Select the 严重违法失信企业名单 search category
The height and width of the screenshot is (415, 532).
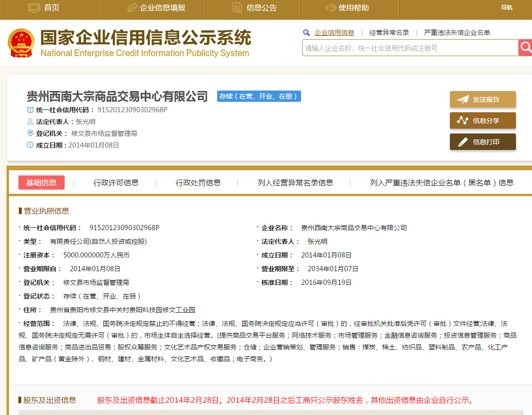point(456,33)
